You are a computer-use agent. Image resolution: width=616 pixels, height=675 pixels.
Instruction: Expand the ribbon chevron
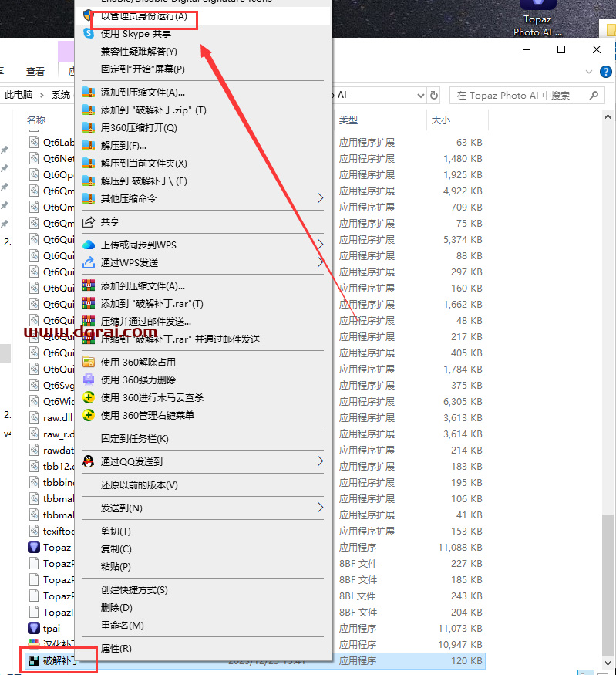click(589, 72)
